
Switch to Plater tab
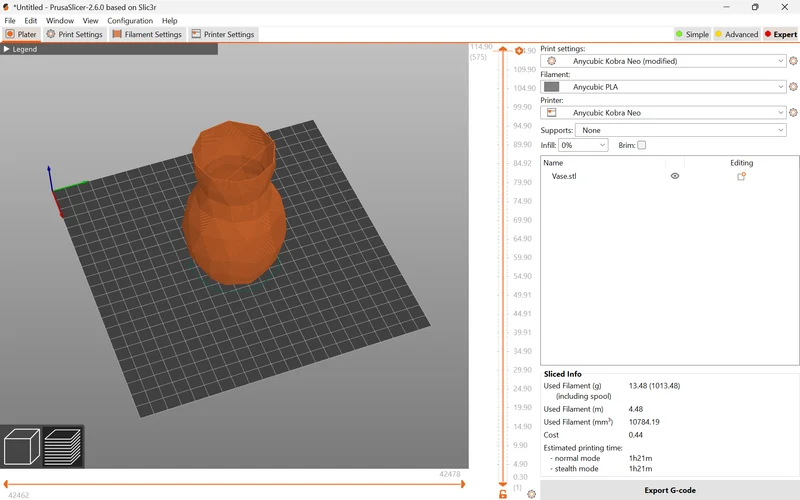(21, 34)
